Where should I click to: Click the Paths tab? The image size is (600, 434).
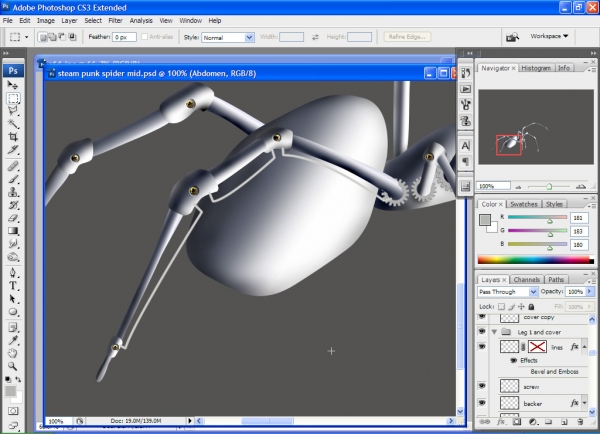tap(556, 280)
